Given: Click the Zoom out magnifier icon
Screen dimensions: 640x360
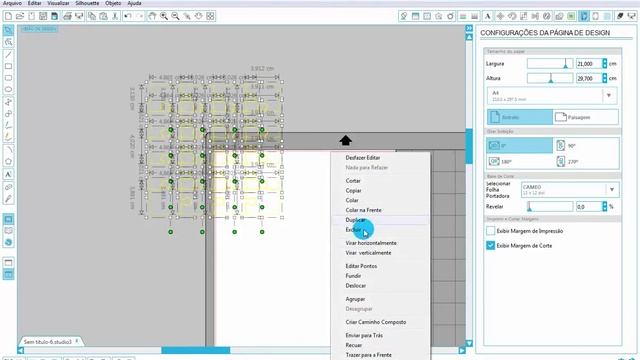Looking at the screenshot, I should (x=175, y=16).
